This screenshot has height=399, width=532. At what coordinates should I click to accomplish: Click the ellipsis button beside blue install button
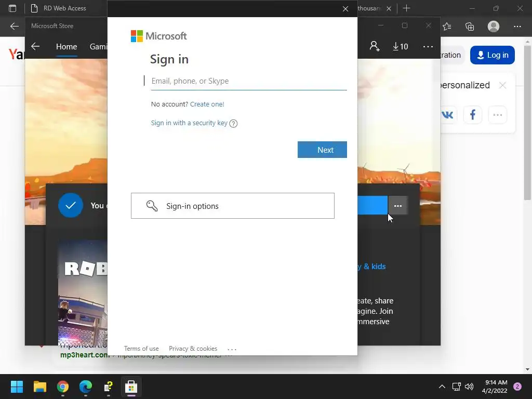(398, 206)
